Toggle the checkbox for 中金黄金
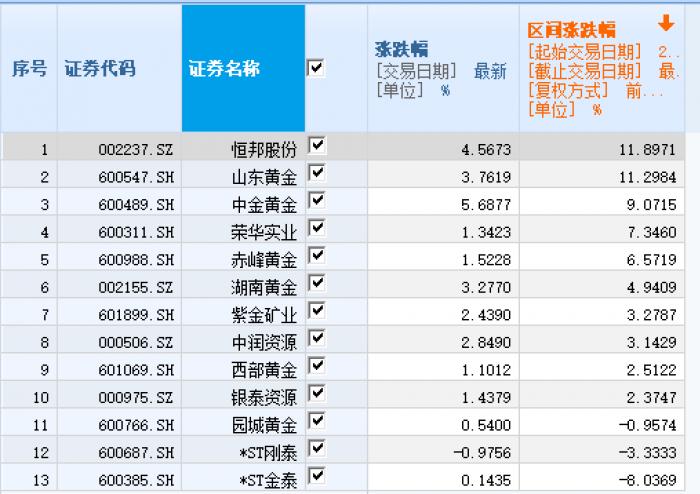Viewport: 700px width, 494px height. (x=317, y=201)
